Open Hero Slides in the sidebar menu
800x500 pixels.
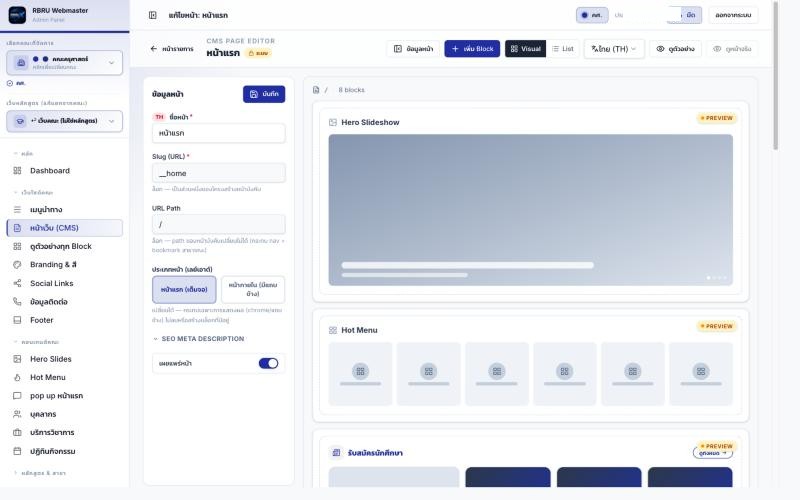pos(64,359)
